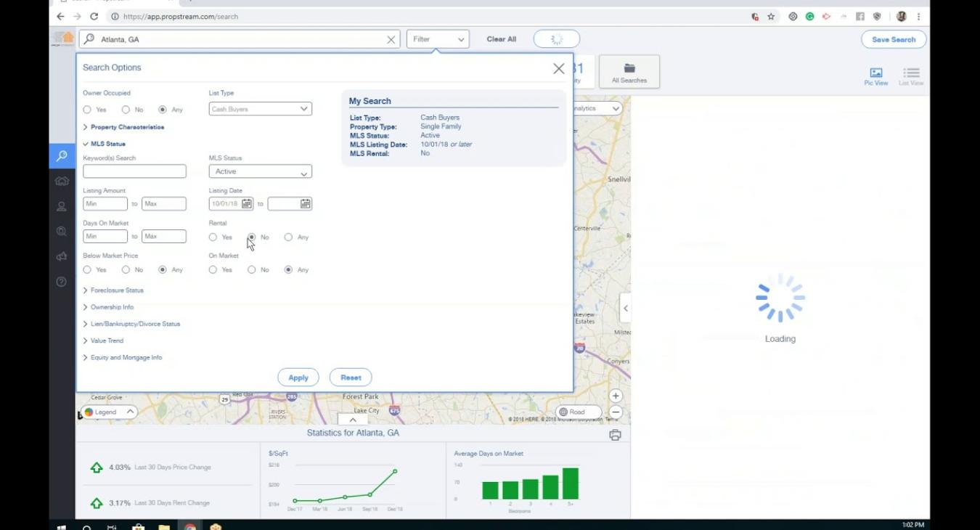
Task: Set Below Market Price to No
Action: (126, 269)
